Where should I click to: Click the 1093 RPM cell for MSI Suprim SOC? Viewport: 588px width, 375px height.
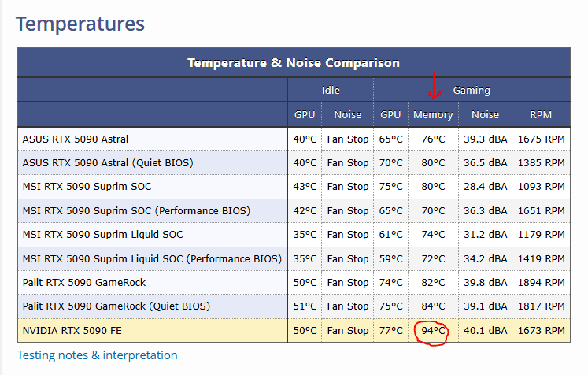(x=541, y=187)
